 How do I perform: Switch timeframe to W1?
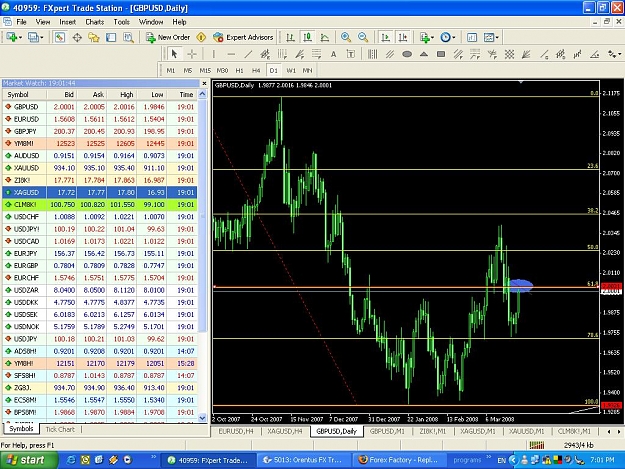coord(291,71)
